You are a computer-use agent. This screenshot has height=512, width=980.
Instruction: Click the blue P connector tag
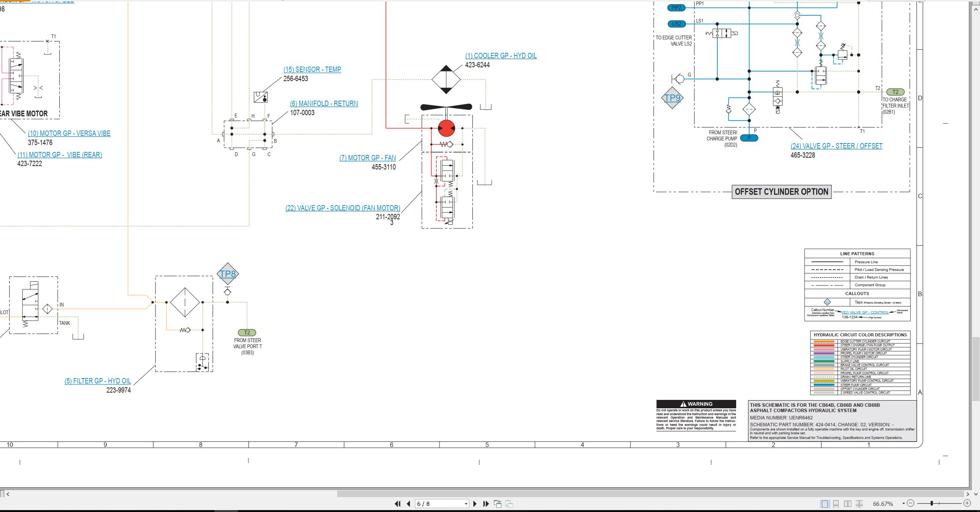(x=749, y=138)
